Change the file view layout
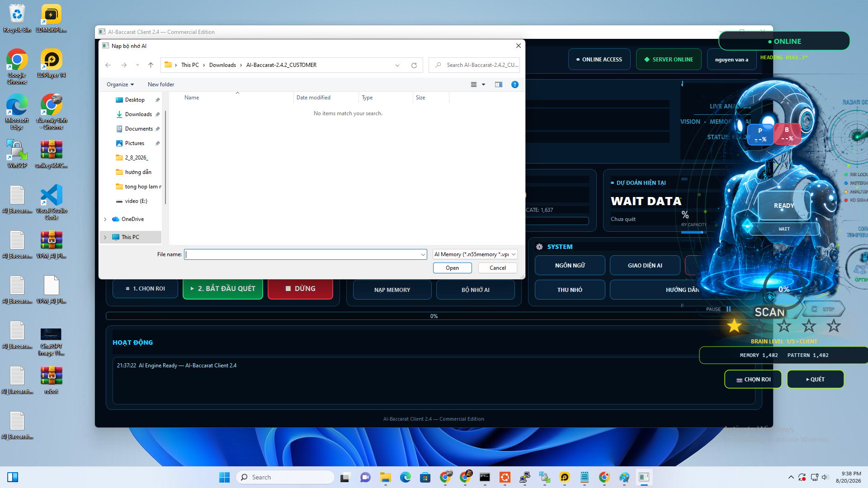 474,84
